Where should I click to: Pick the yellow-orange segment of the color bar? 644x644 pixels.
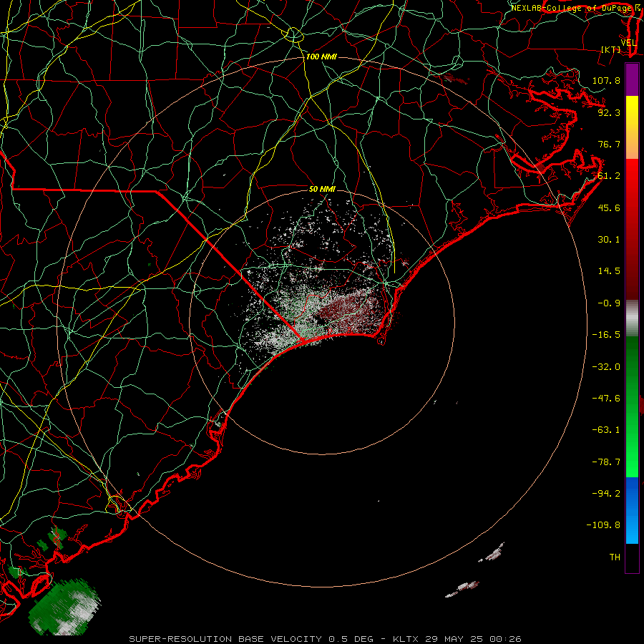tap(632, 127)
